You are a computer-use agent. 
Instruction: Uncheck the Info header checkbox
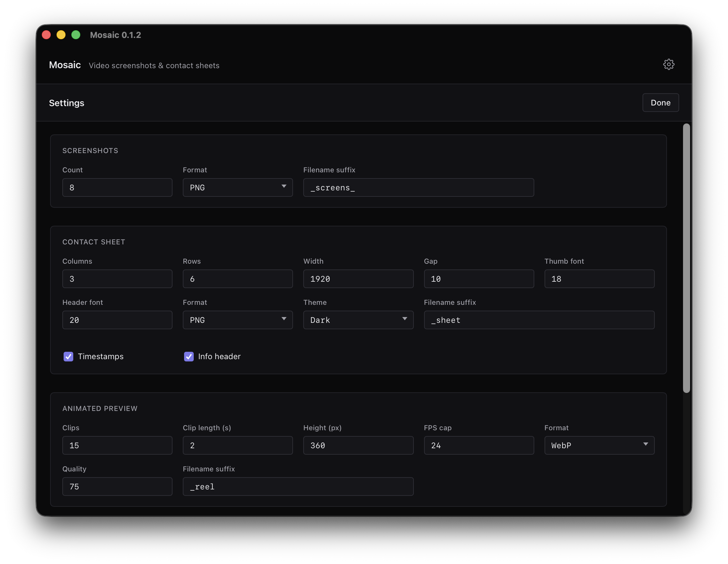click(x=189, y=357)
